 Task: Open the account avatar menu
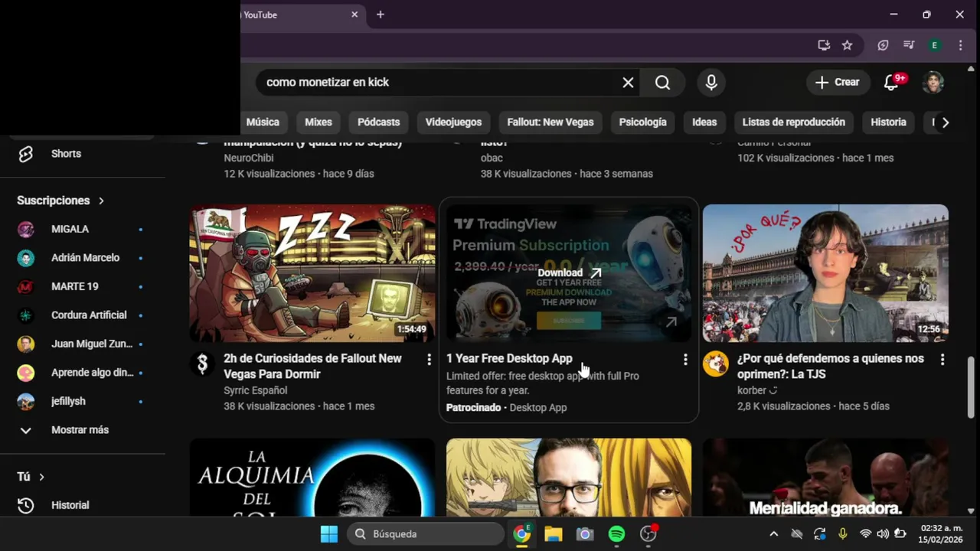(x=933, y=83)
